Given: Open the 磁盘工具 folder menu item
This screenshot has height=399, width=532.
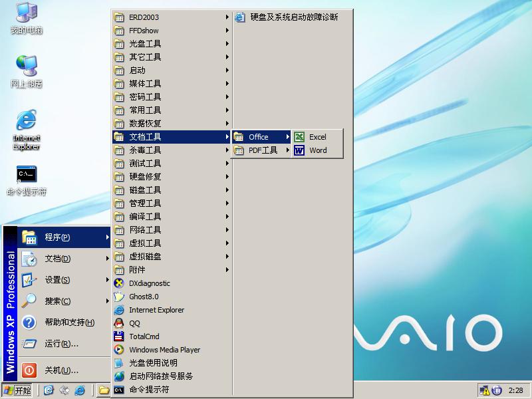Looking at the screenshot, I should click(x=172, y=190).
